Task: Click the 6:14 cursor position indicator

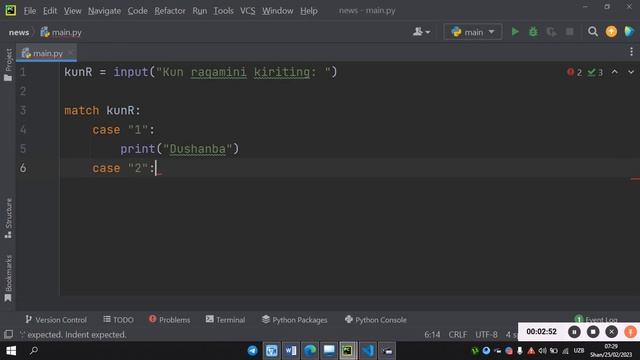Action: (x=432, y=335)
